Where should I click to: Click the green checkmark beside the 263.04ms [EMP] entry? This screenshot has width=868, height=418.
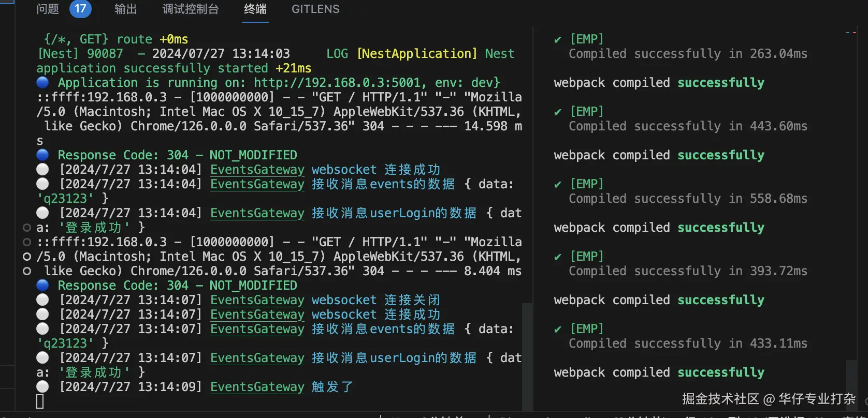558,39
